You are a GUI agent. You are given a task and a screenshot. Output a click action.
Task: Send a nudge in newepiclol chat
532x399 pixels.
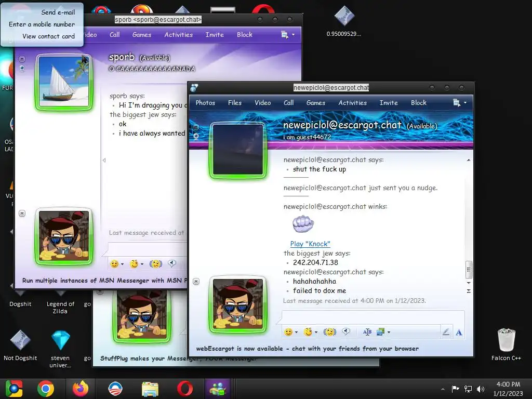pos(329,332)
